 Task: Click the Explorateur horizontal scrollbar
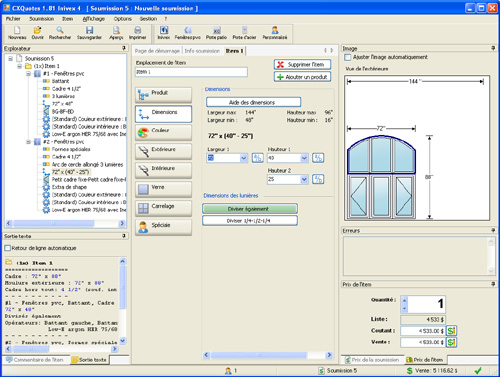(x=65, y=223)
